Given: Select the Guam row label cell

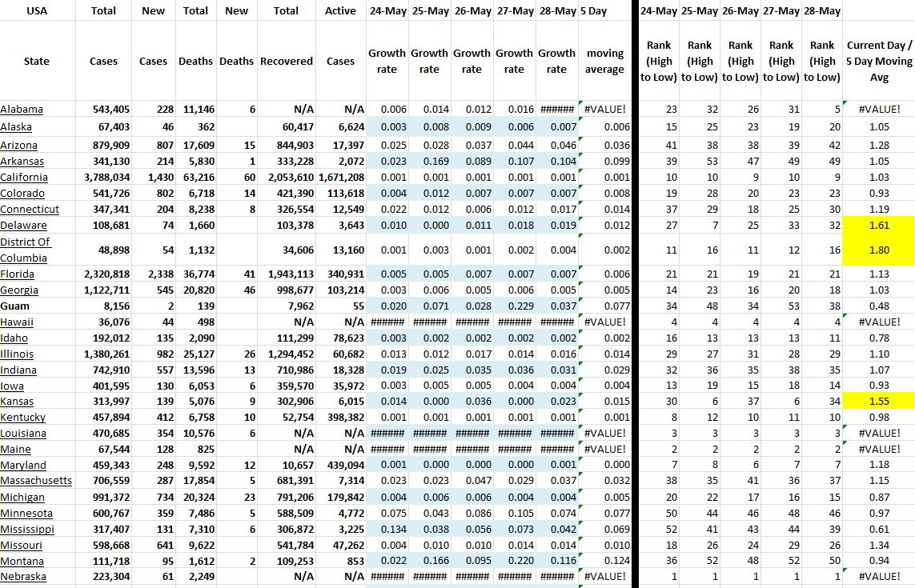Looking at the screenshot, I should click(x=14, y=306).
